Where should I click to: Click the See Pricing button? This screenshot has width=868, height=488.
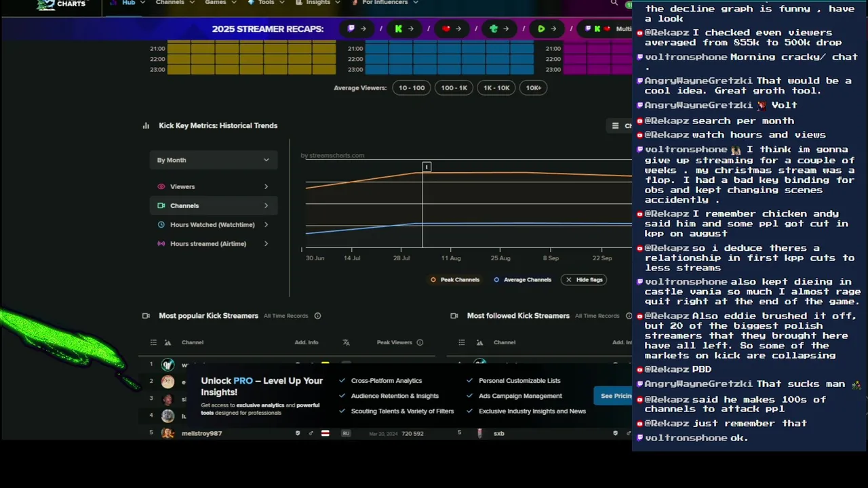[614, 396]
